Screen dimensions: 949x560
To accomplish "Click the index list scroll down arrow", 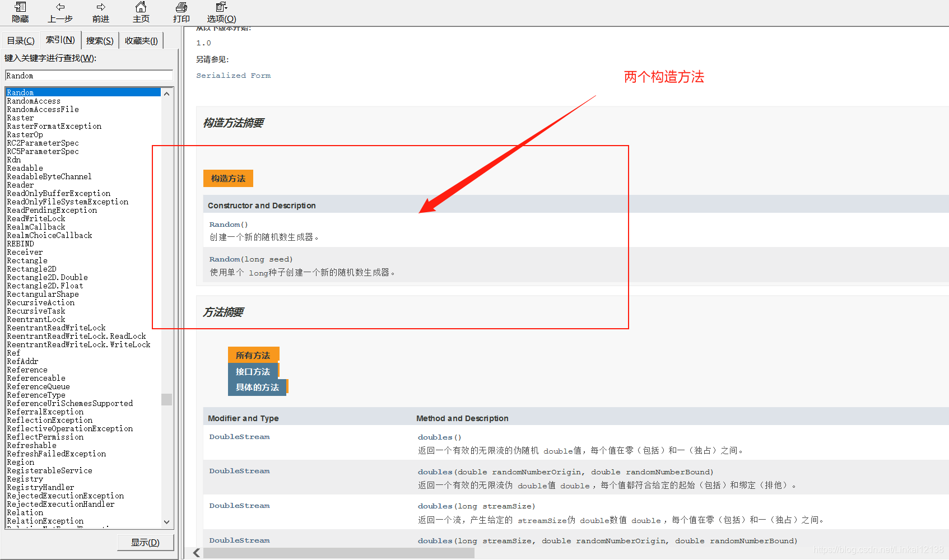I will 166,522.
